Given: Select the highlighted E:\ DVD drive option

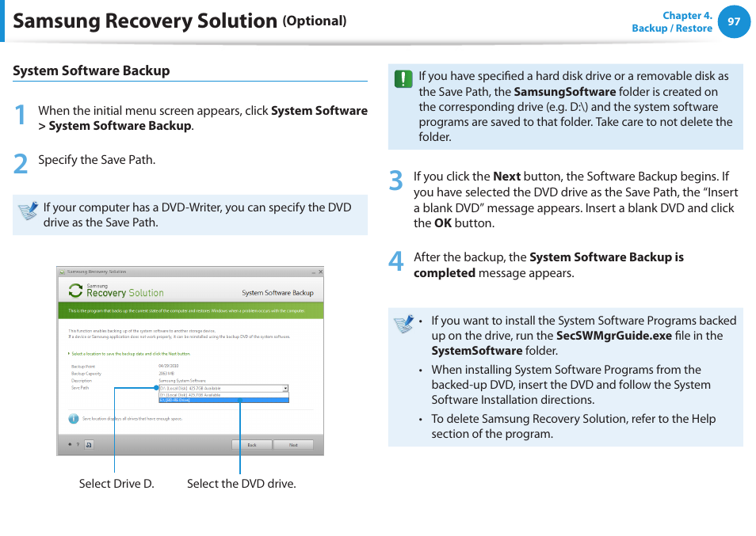Looking at the screenshot, I should tap(223, 400).
